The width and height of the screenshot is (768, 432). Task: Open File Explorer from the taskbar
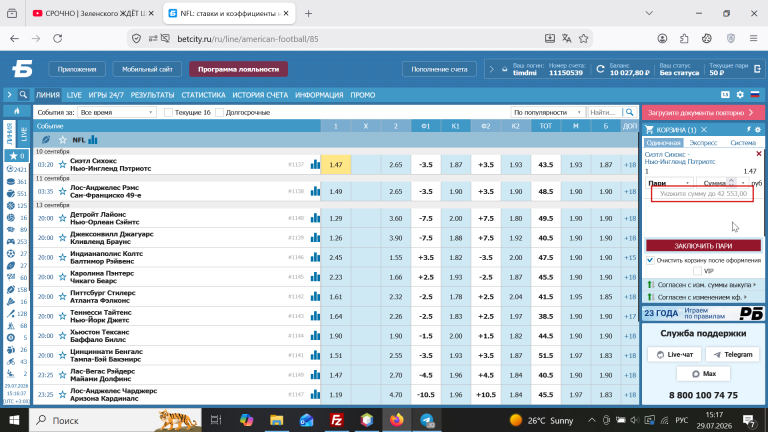tap(276, 420)
